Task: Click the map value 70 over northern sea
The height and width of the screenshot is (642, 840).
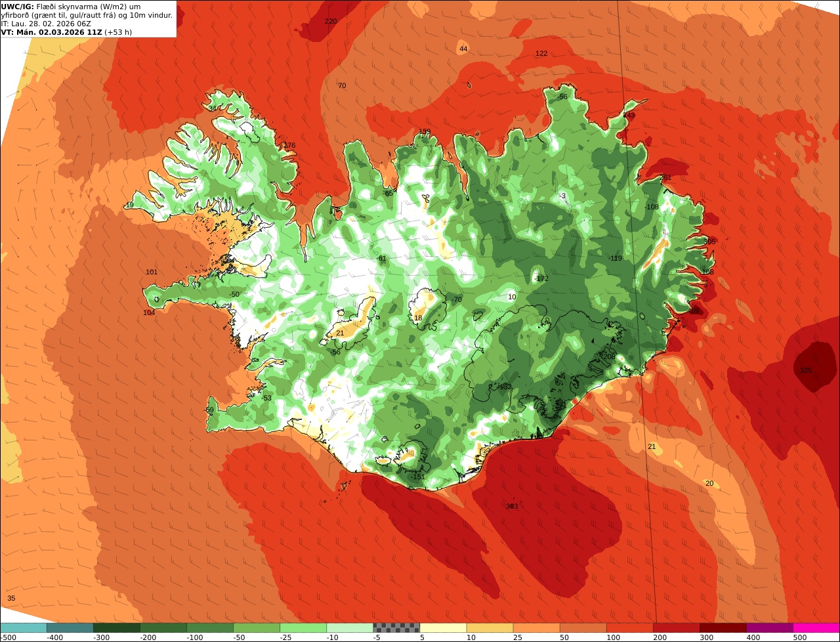Action: pyautogui.click(x=342, y=86)
